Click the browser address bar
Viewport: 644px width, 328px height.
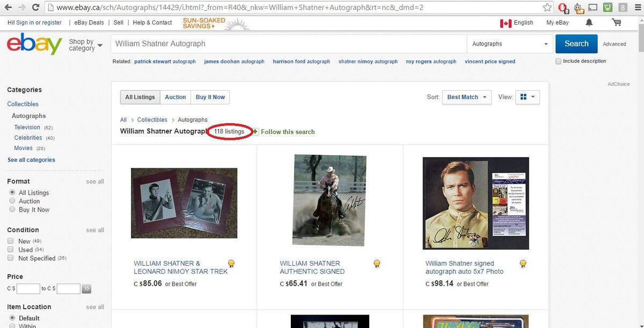[292, 8]
